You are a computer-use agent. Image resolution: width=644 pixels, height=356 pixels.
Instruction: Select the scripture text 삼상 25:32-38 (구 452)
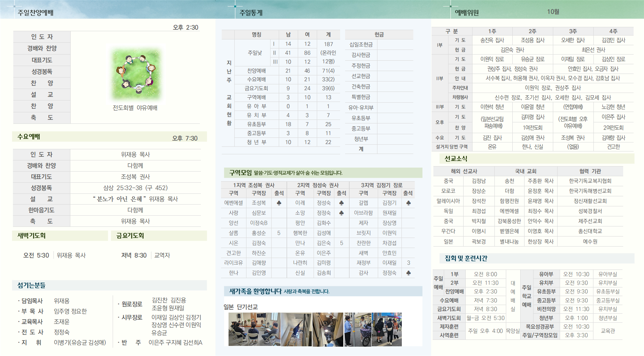[x=135, y=188]
